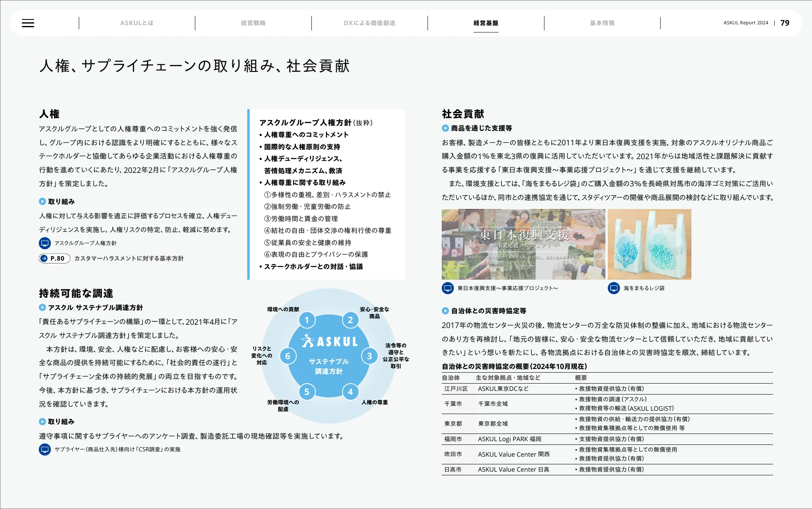Open the hamburger menu icon
812x509 pixels.
[x=28, y=23]
